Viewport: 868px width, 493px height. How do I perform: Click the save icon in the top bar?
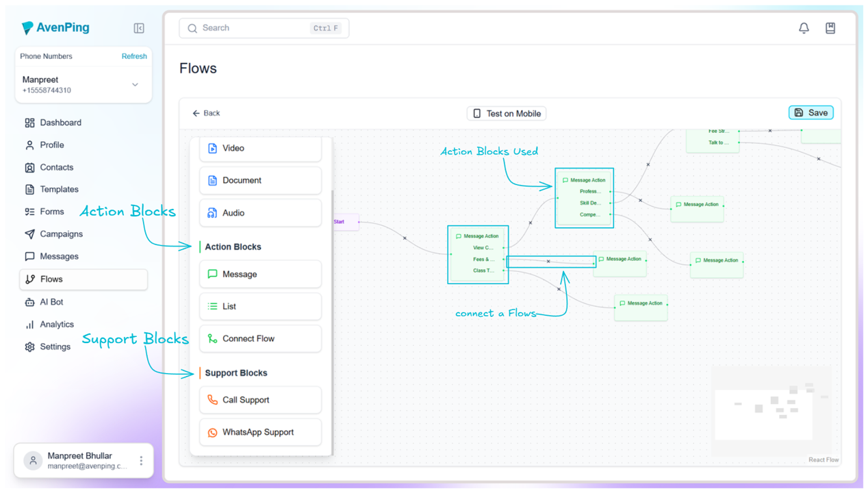(830, 27)
